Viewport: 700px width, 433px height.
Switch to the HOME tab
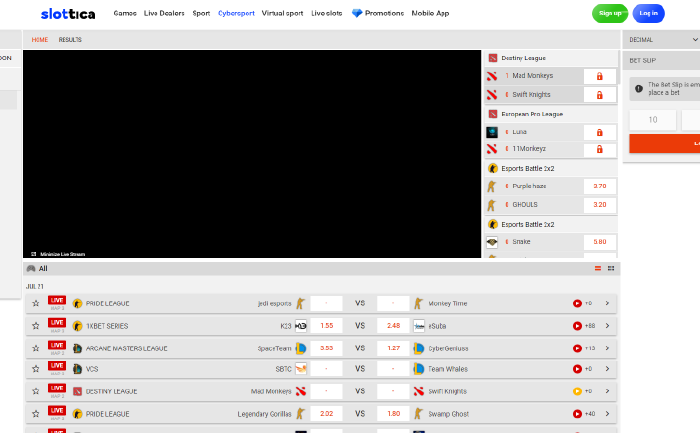point(40,40)
